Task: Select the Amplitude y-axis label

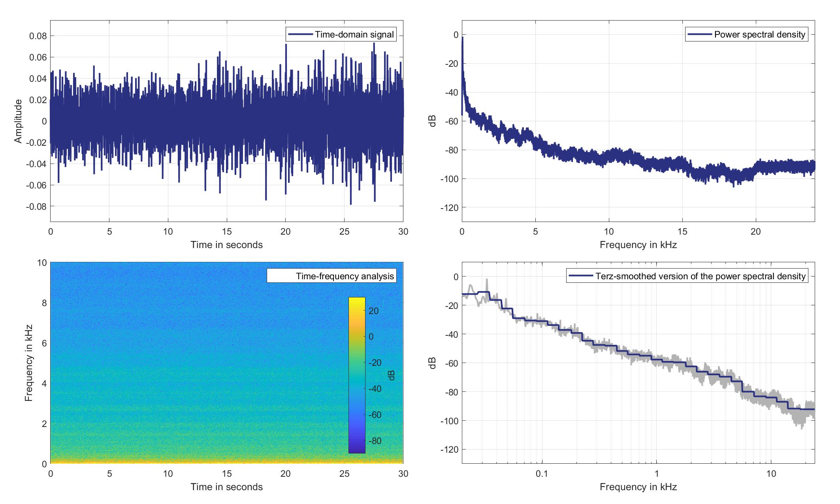Action: pyautogui.click(x=18, y=121)
